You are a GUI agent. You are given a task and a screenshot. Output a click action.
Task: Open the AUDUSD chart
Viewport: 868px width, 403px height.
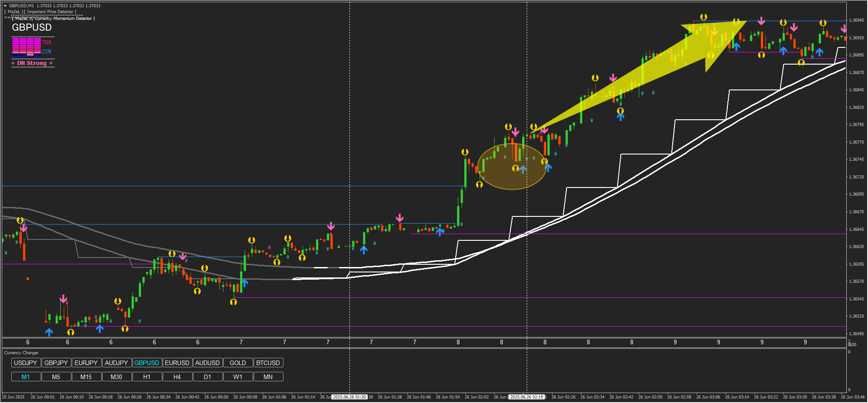(x=208, y=363)
